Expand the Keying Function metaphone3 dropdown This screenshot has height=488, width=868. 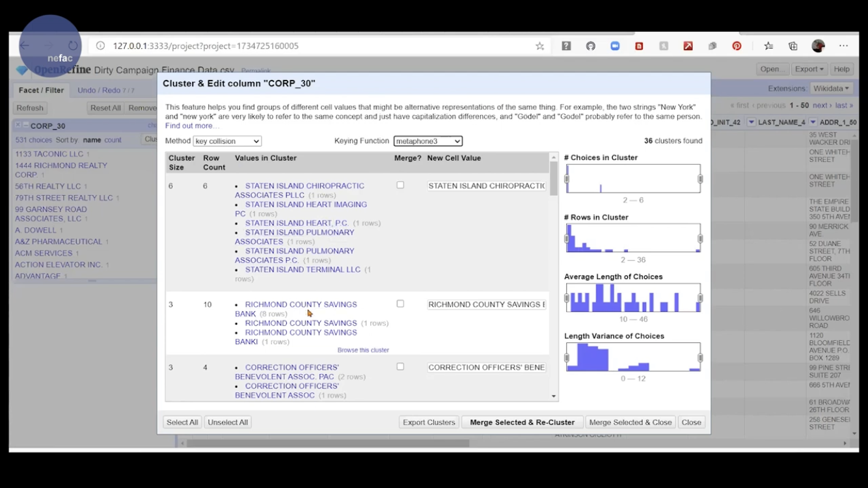[427, 141]
